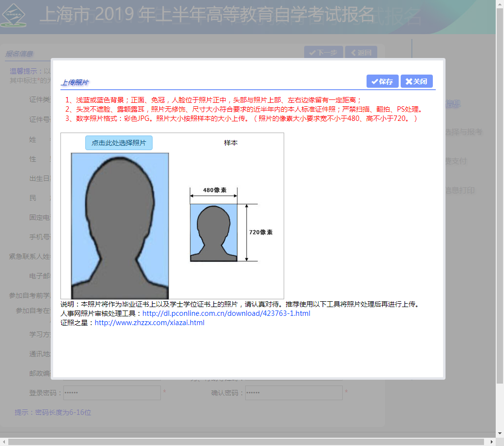This screenshot has width=504, height=446.
Task: Click 点击此处选择照片 to choose a photo
Action: point(119,143)
